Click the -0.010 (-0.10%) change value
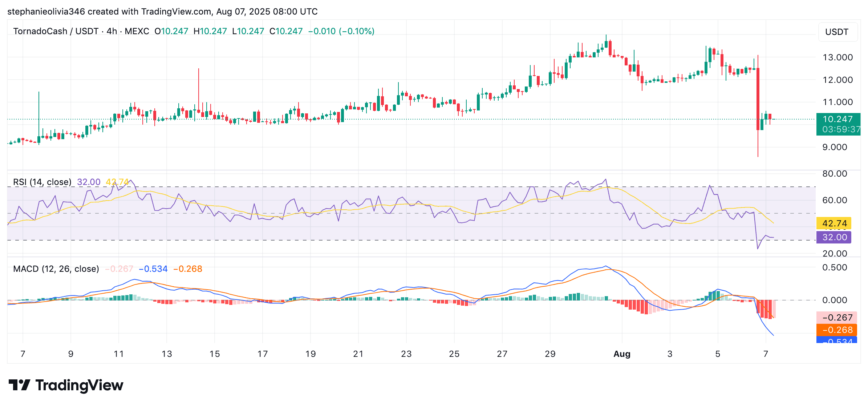The image size is (868, 407). [341, 31]
